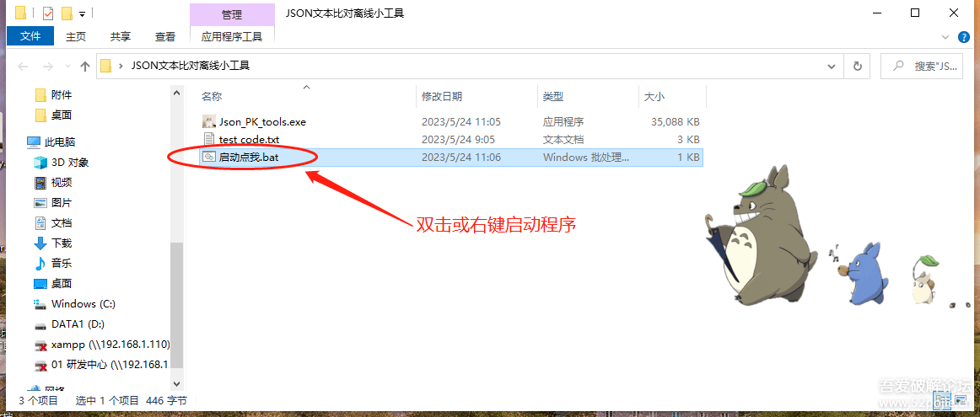
Task: Sort files by the 名称 column header
Action: [x=212, y=97]
